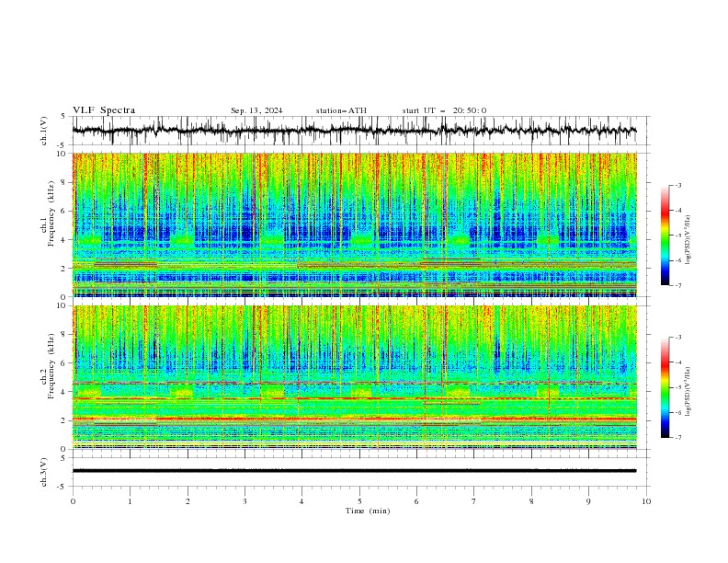Click the ch.1 "Frequency (kHz)" axis label
This screenshot has height=563, width=728.
pos(51,214)
